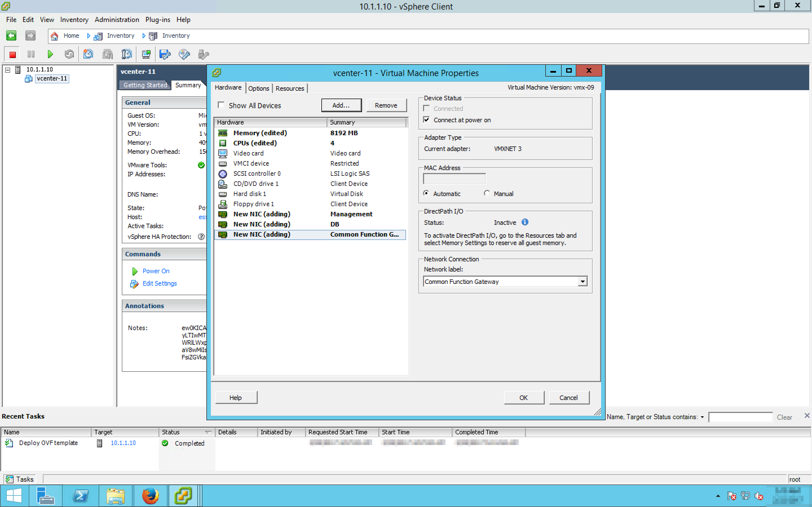Select the Manual MAC address radio button
The height and width of the screenshot is (507, 812).
[487, 194]
